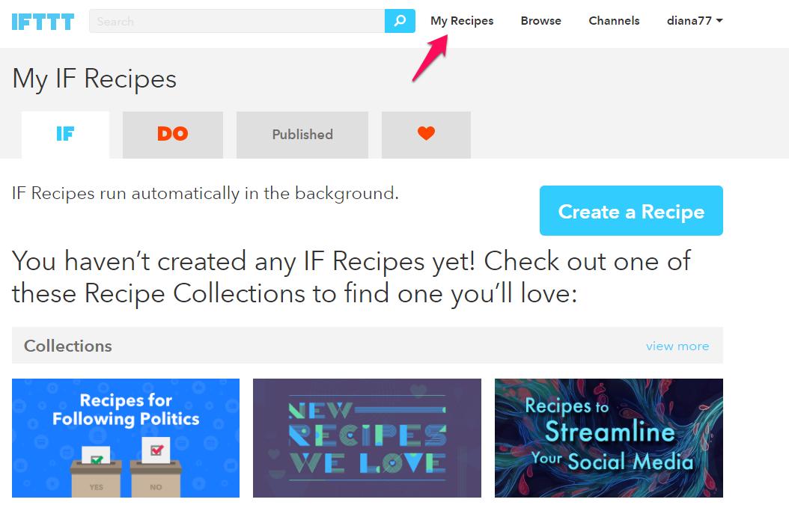Click the IF tab's blue icon label
This screenshot has height=532, width=789.
65,135
